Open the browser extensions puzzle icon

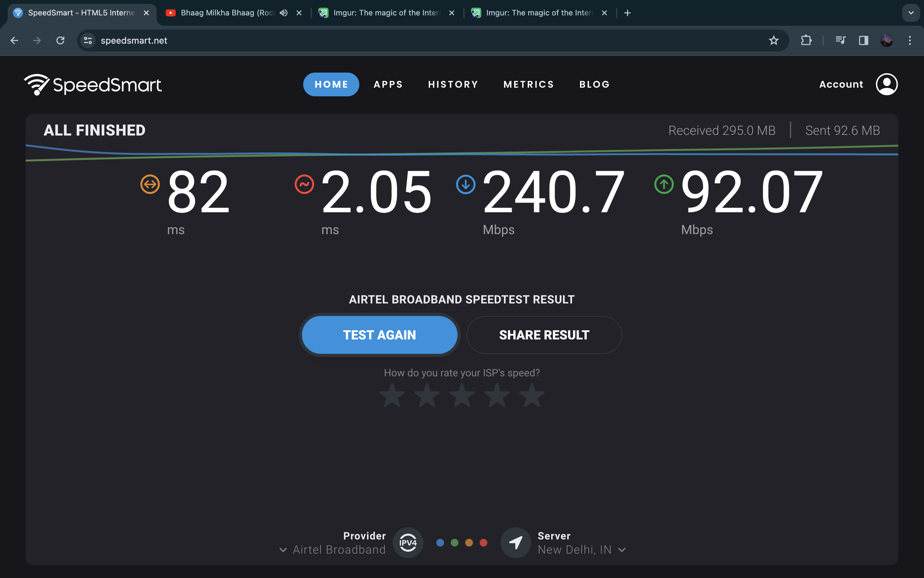pyautogui.click(x=806, y=40)
